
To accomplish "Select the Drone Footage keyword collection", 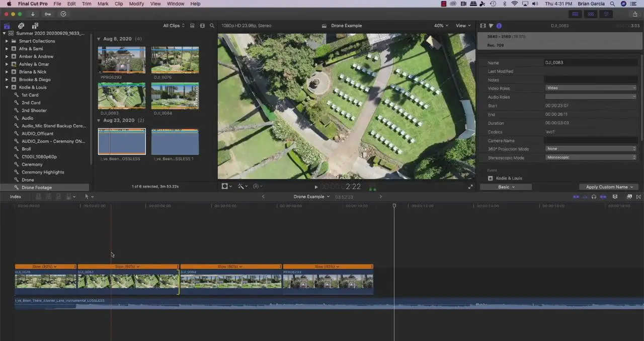I will point(37,188).
